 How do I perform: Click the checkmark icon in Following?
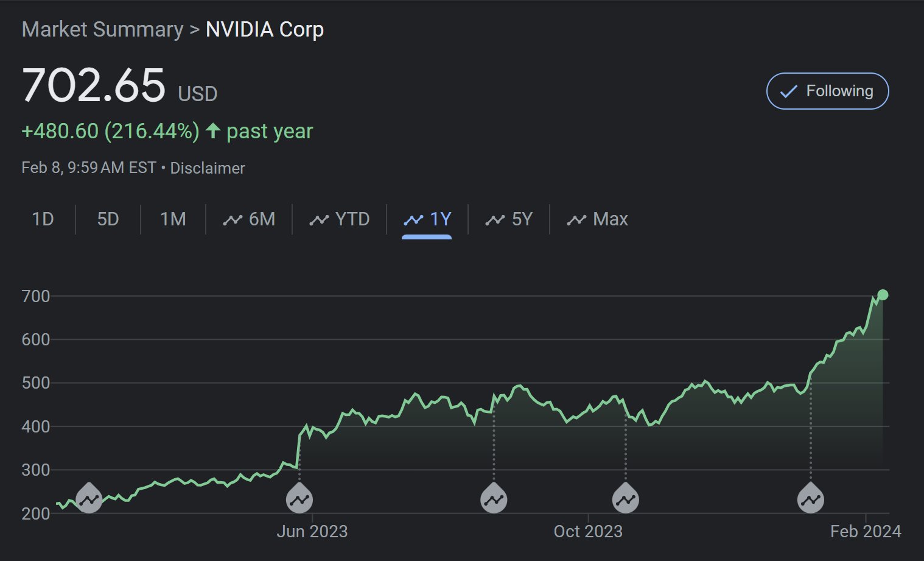tap(788, 91)
